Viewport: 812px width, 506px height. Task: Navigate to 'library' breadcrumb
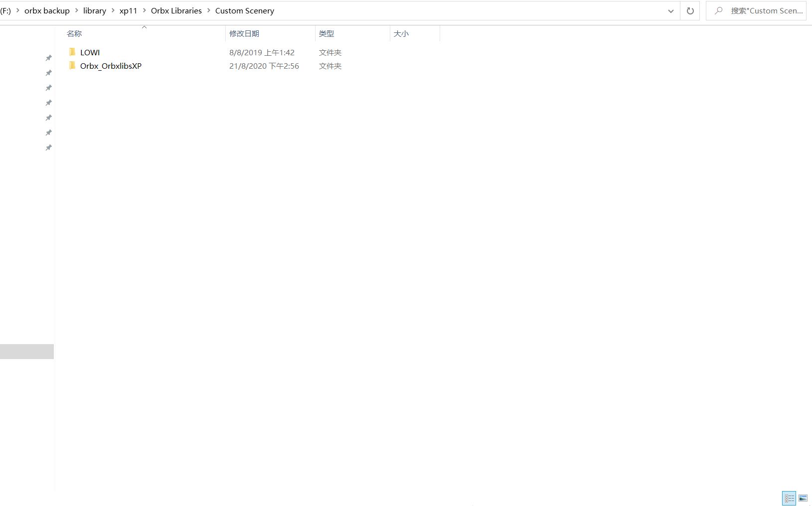click(x=95, y=11)
